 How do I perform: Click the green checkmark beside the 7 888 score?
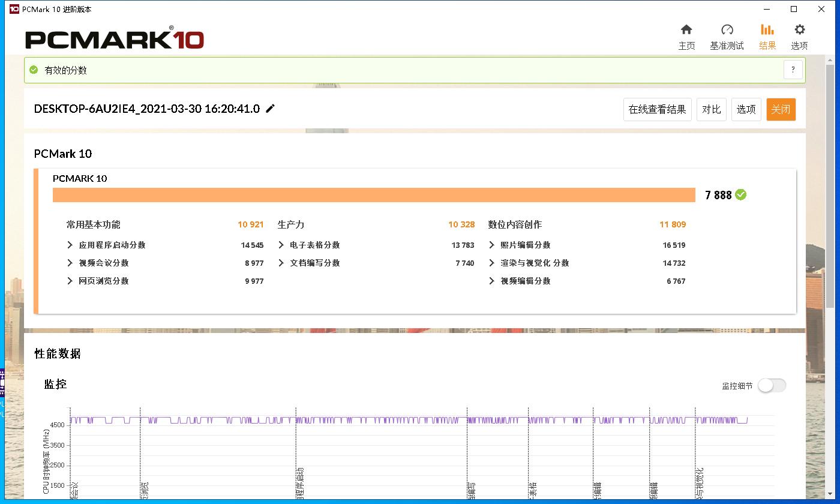pos(740,194)
